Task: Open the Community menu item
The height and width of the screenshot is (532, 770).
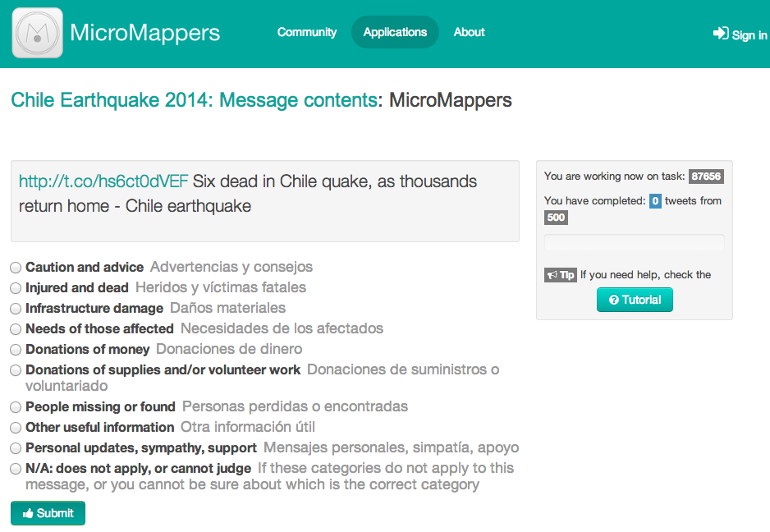Action: click(x=307, y=32)
